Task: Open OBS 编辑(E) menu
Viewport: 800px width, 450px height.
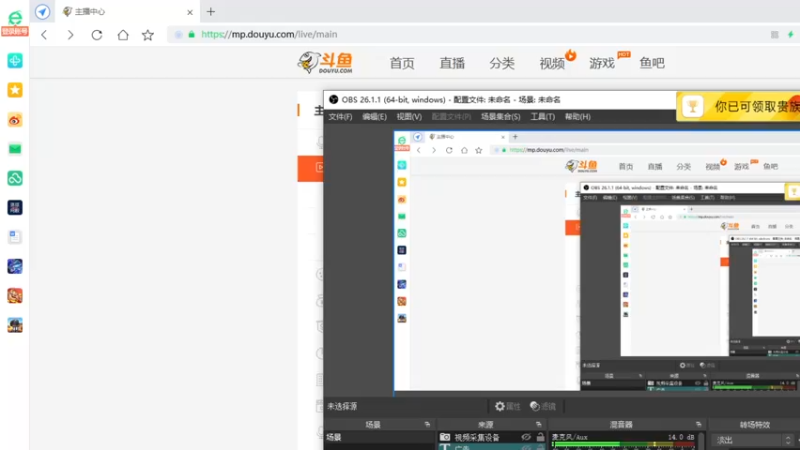Action: pyautogui.click(x=374, y=117)
